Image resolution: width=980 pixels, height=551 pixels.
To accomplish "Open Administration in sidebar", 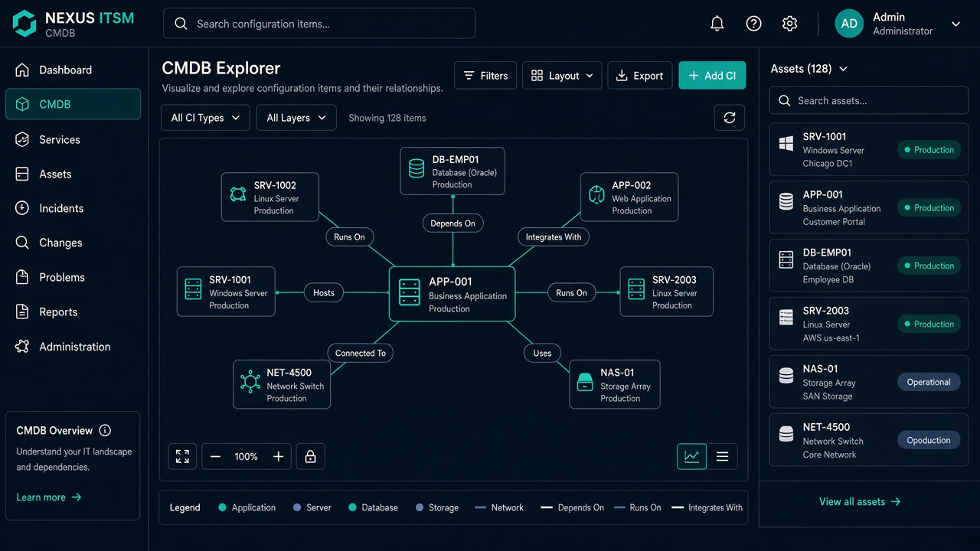I will coord(73,347).
